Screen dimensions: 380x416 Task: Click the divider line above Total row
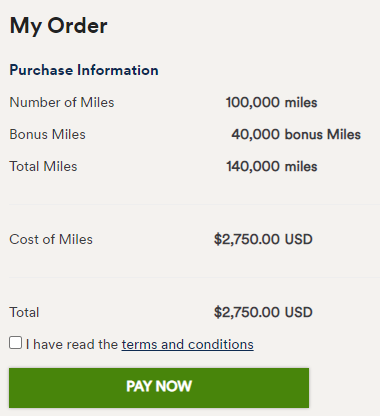[x=194, y=277]
